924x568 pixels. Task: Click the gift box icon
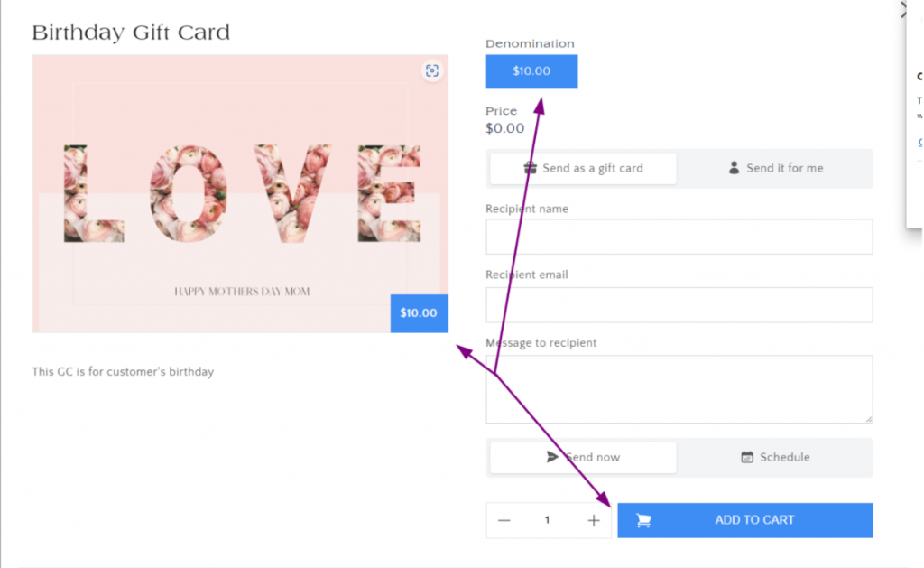click(531, 168)
